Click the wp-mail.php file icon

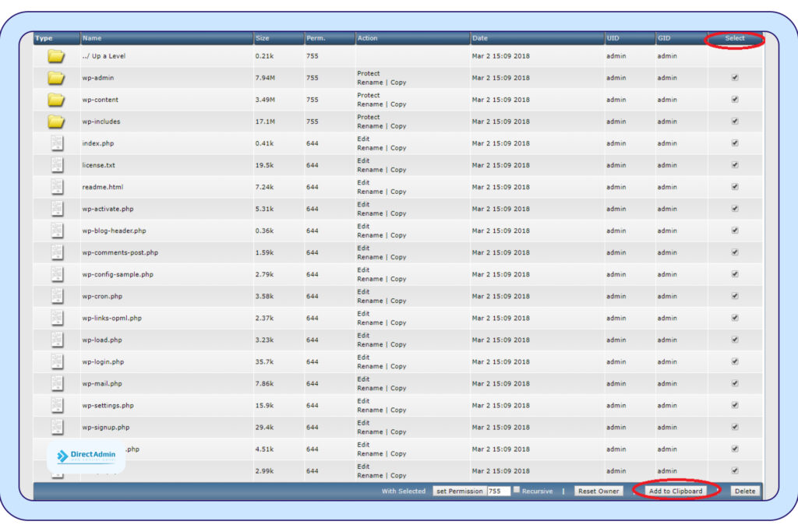coord(57,384)
